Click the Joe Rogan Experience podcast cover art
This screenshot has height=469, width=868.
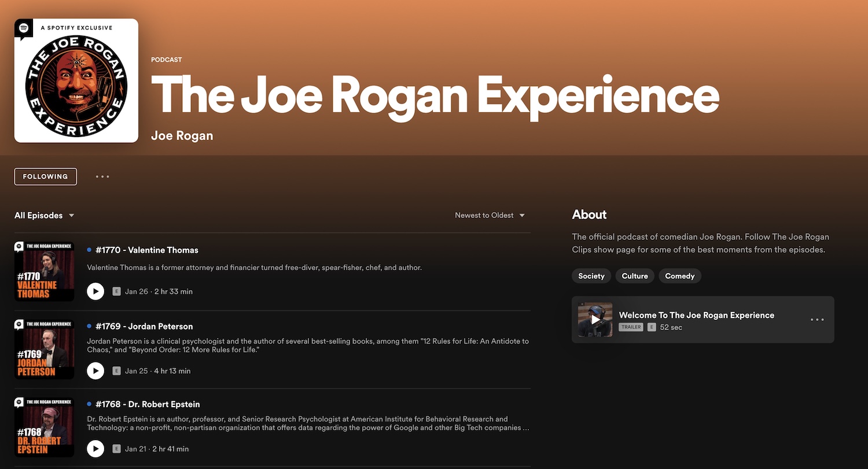tap(76, 80)
